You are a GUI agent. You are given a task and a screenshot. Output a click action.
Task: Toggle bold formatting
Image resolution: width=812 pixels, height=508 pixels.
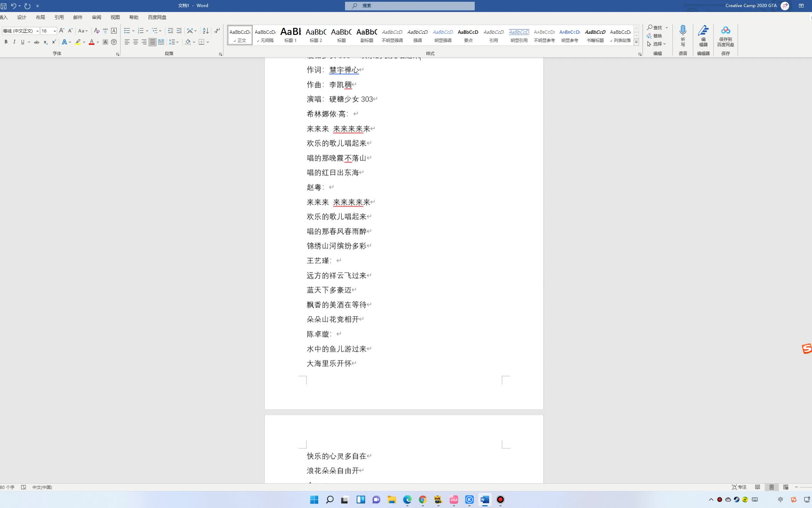point(6,42)
